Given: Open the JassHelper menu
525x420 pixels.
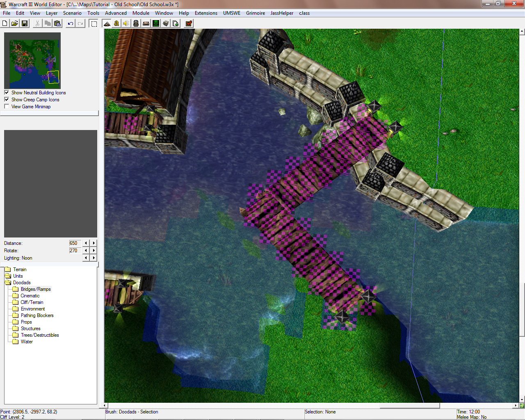Looking at the screenshot, I should click(282, 13).
